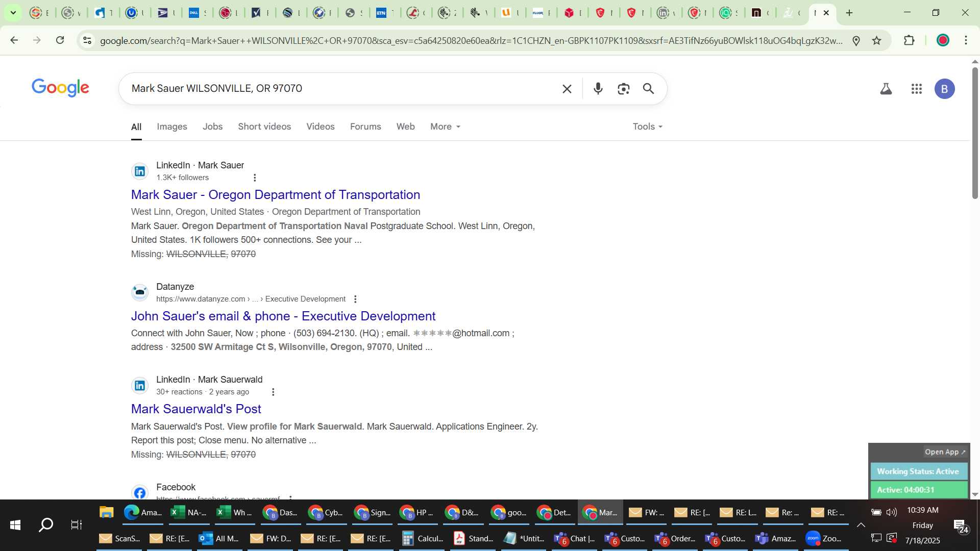Expand the More search filters dropdown

445,127
